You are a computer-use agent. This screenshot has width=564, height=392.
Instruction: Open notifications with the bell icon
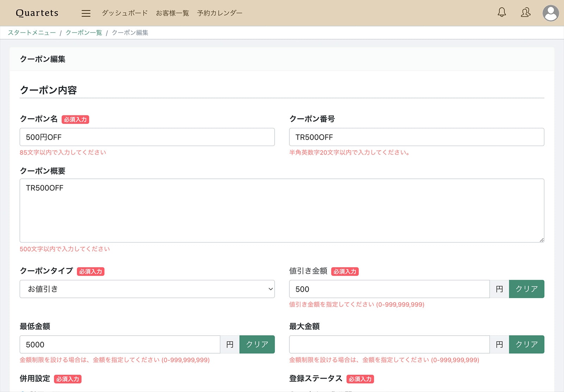(502, 13)
